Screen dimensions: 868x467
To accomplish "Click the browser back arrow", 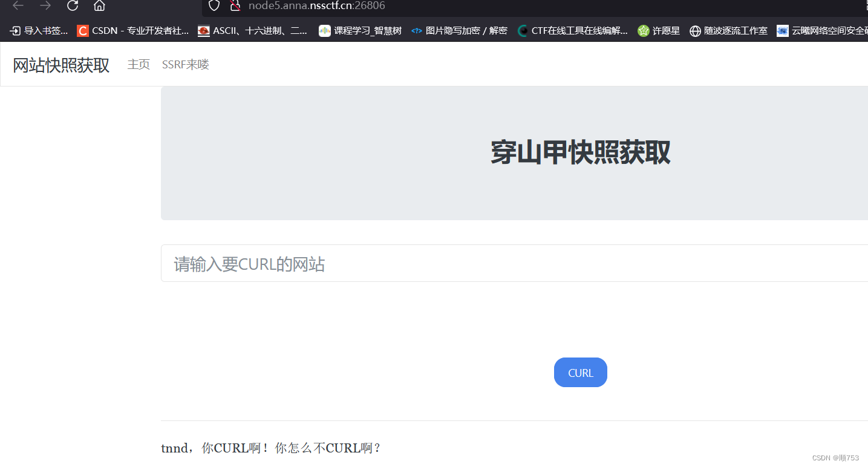I will 18,6.
